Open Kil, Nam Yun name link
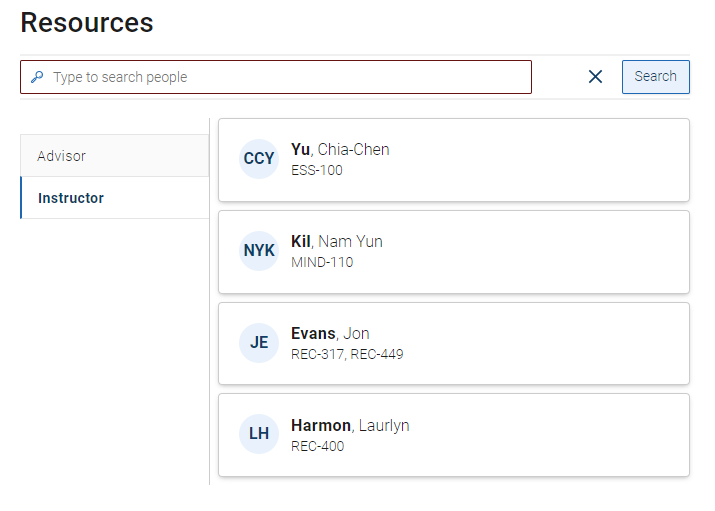The width and height of the screenshot is (715, 511). 337,242
